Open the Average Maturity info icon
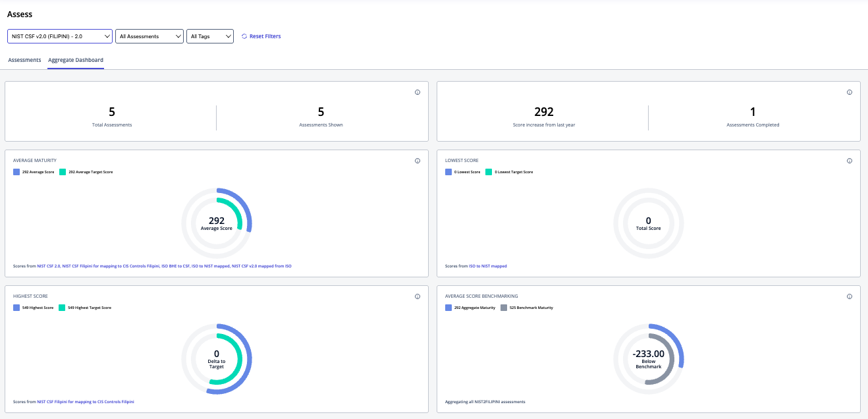 pos(418,161)
